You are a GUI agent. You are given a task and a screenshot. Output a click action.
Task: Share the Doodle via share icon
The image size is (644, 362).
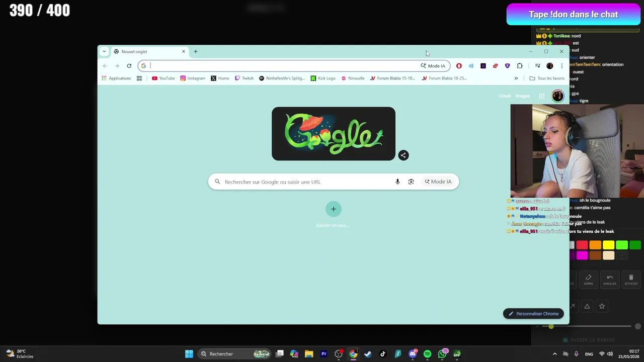[x=403, y=155]
